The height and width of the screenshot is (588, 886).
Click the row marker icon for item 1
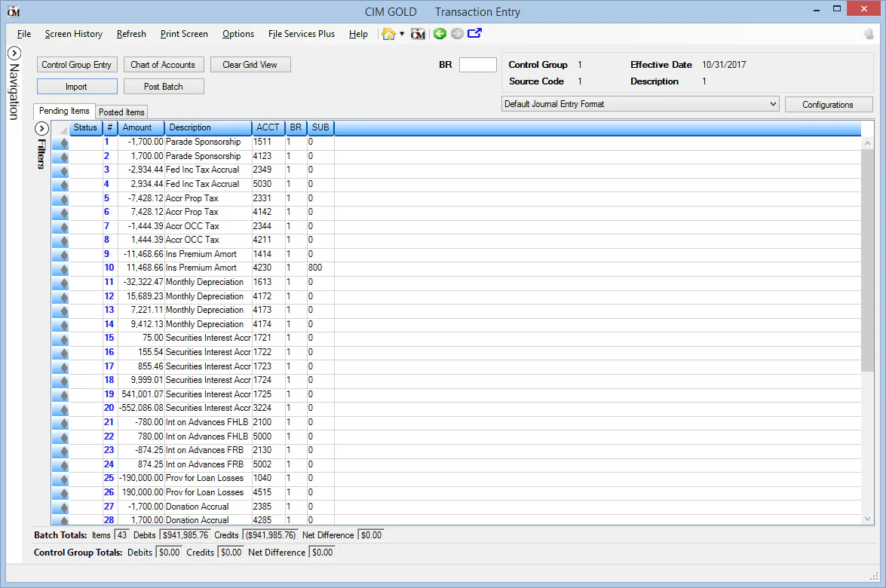pos(60,142)
